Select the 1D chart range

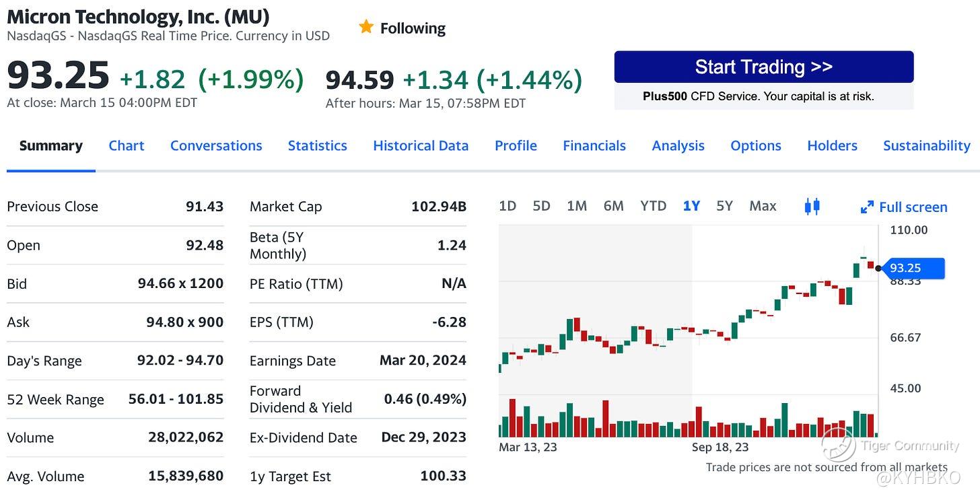pos(508,206)
